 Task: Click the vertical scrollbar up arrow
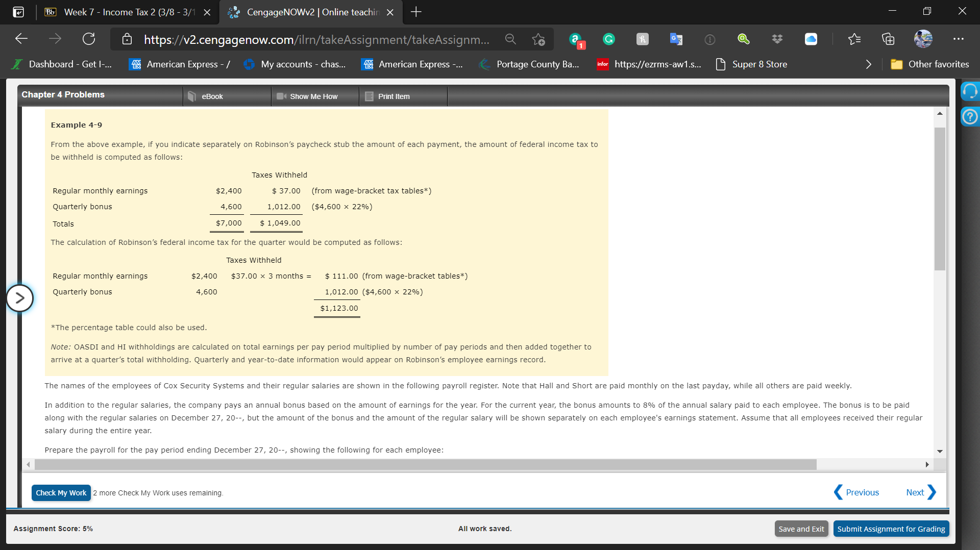(x=940, y=113)
